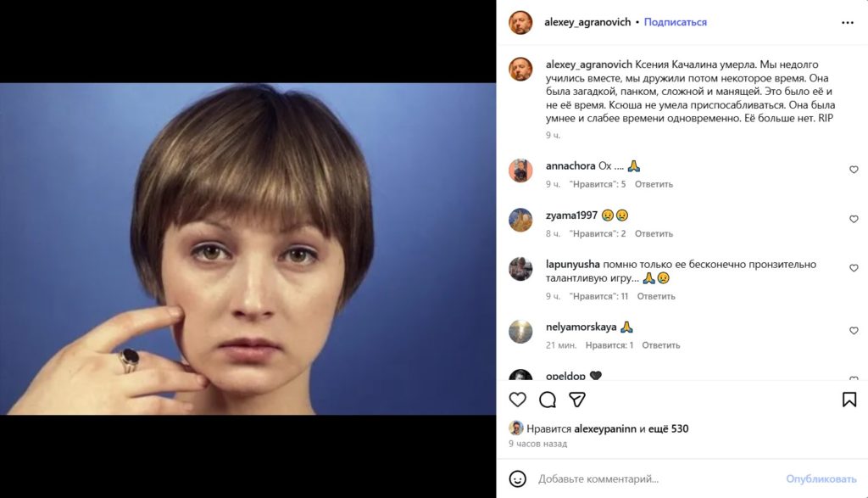Image resolution: width=868 pixels, height=498 pixels.
Task: Reply to lapunyusha's comment via Ответить
Action: (x=655, y=296)
